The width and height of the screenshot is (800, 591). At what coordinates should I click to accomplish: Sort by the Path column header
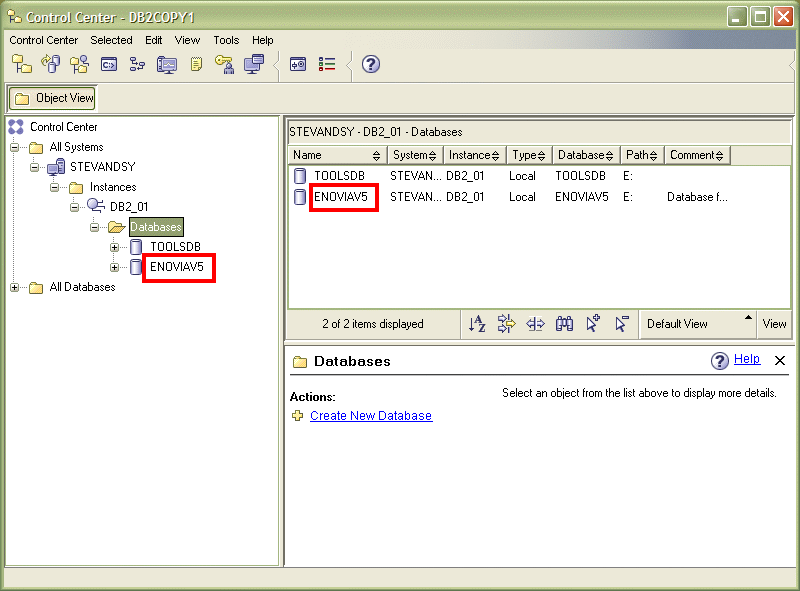pyautogui.click(x=642, y=155)
